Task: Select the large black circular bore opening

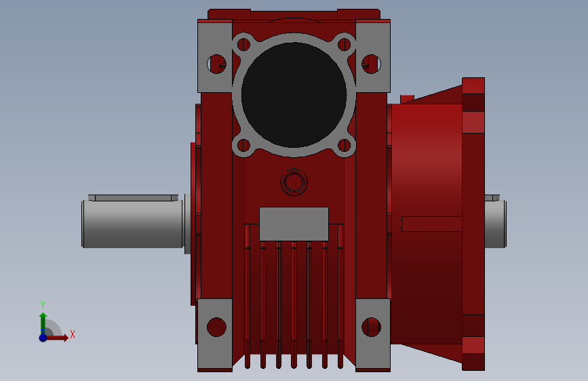Action: (294, 95)
